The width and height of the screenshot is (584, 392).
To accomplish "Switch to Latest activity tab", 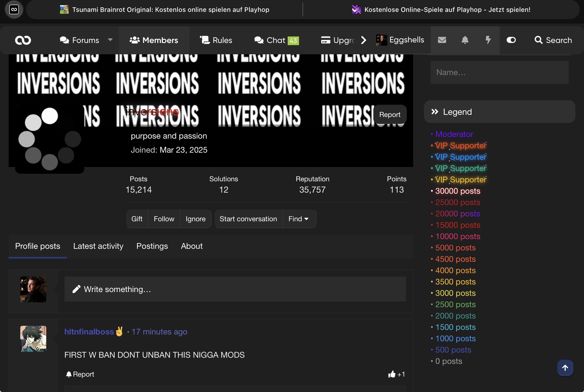I will pyautogui.click(x=98, y=246).
